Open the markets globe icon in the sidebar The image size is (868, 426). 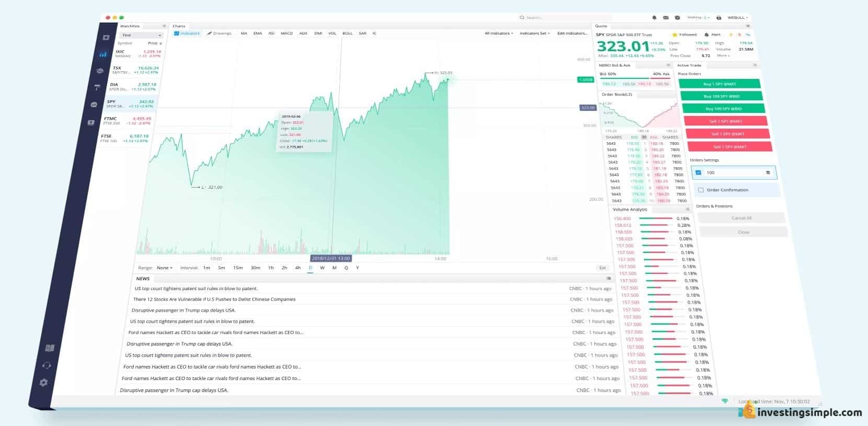[100, 71]
